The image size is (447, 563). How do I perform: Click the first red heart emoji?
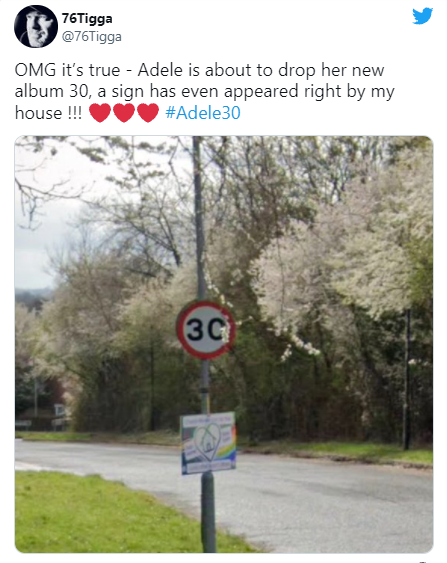click(100, 113)
